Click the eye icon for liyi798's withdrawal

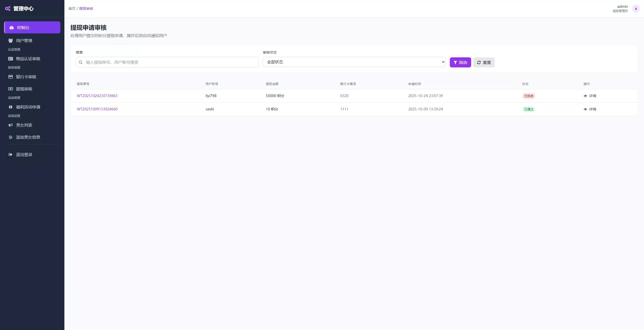click(585, 96)
